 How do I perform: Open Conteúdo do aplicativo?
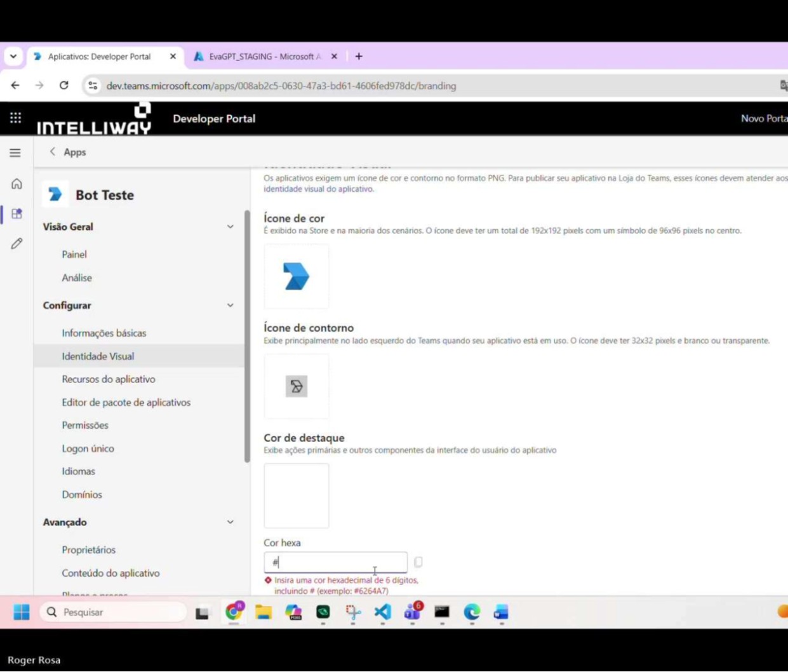(110, 573)
